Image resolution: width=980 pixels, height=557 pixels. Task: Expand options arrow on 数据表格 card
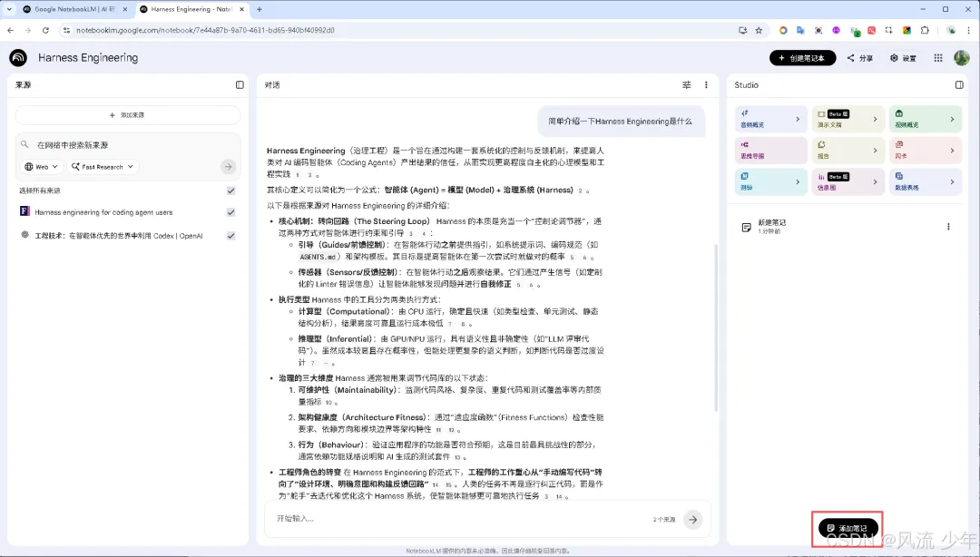pos(952,182)
